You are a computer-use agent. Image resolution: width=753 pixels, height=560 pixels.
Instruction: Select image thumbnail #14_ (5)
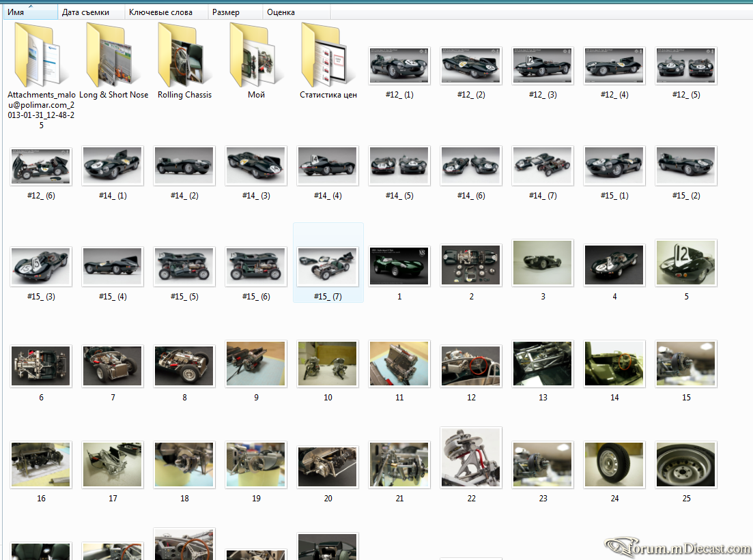pos(399,166)
